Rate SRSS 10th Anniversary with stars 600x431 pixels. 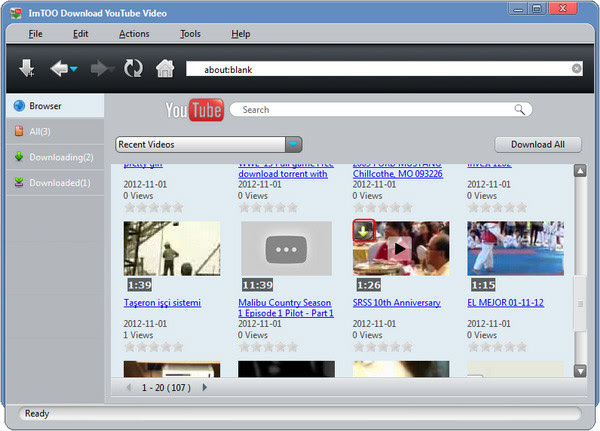pyautogui.click(x=383, y=347)
